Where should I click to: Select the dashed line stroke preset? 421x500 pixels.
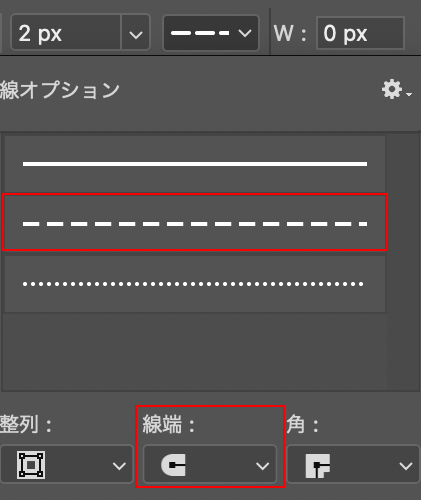pos(195,223)
